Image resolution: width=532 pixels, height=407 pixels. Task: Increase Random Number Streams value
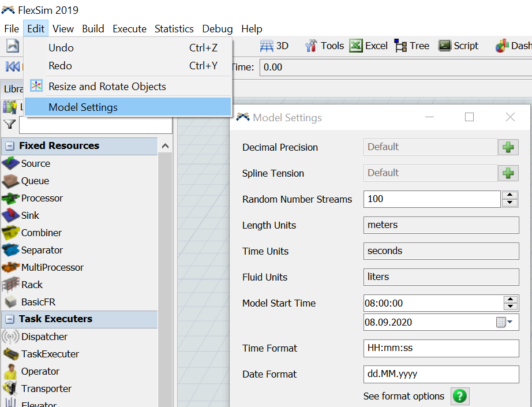tap(509, 195)
